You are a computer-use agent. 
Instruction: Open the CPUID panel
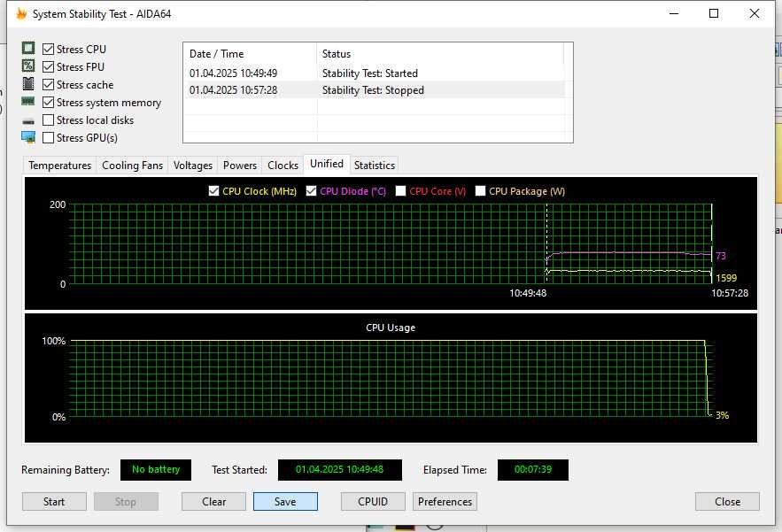coord(373,502)
